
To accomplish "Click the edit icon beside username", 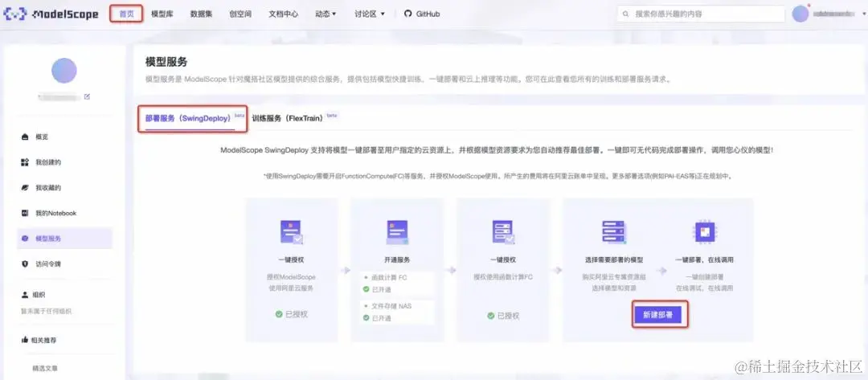I will click(87, 96).
